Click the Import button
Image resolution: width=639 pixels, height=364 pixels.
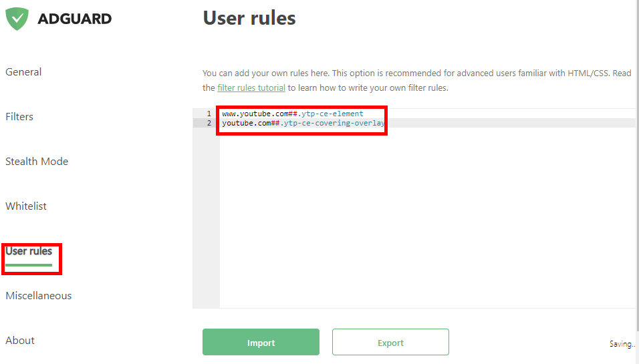point(261,342)
